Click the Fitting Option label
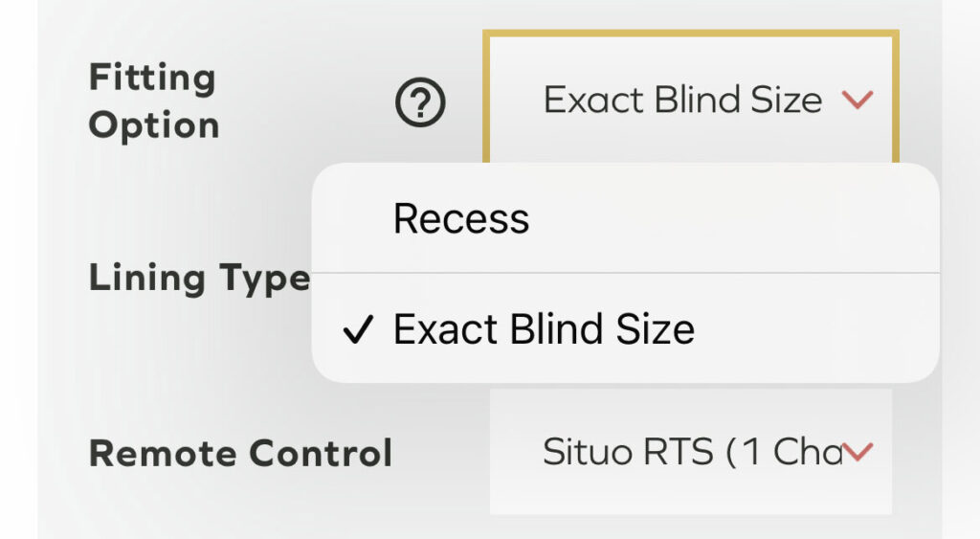This screenshot has width=980, height=539. pyautogui.click(x=153, y=101)
